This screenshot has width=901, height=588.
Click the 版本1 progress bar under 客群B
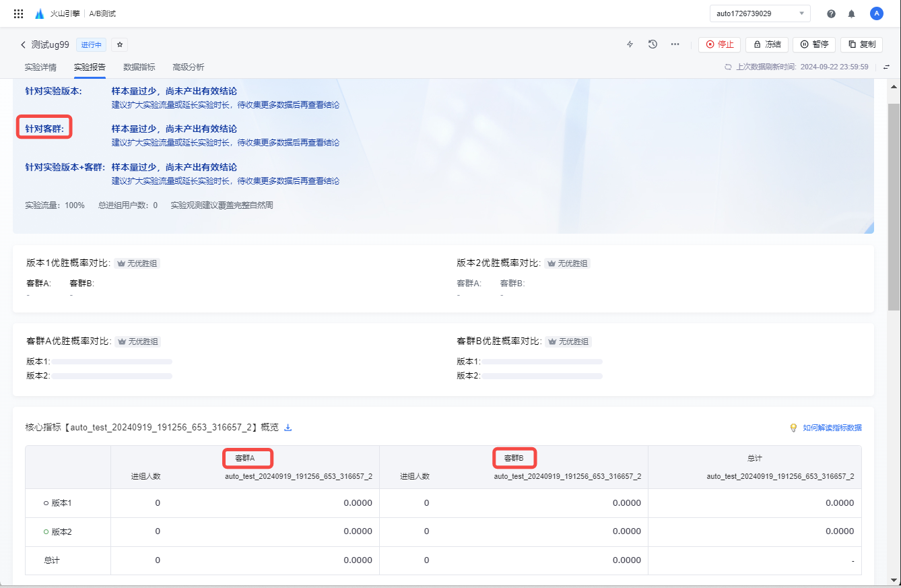tap(542, 362)
